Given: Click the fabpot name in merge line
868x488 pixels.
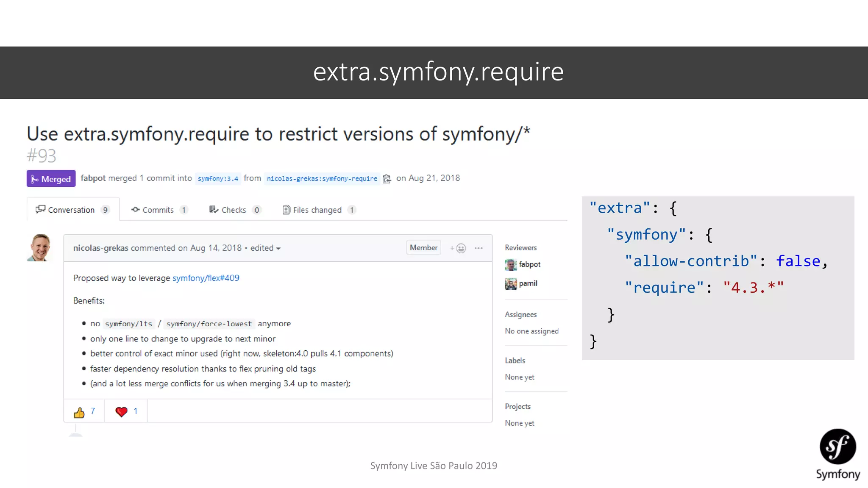Looking at the screenshot, I should click(x=93, y=178).
